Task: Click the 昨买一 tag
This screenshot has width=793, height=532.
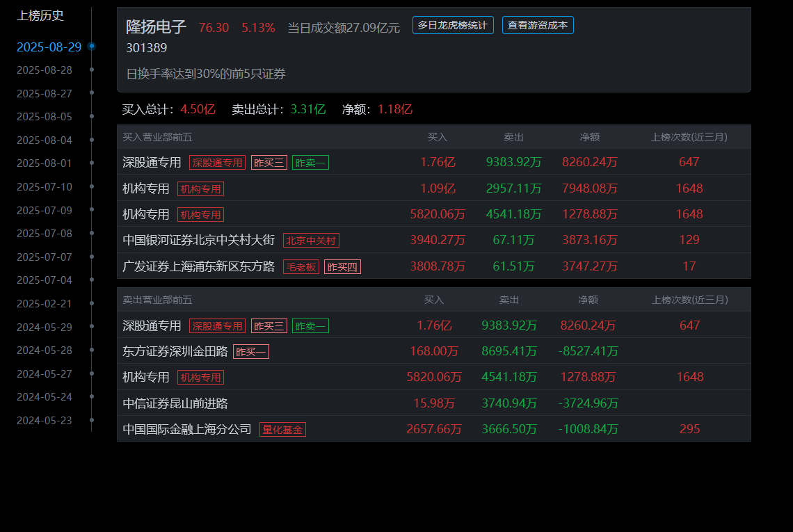Action: click(x=251, y=351)
